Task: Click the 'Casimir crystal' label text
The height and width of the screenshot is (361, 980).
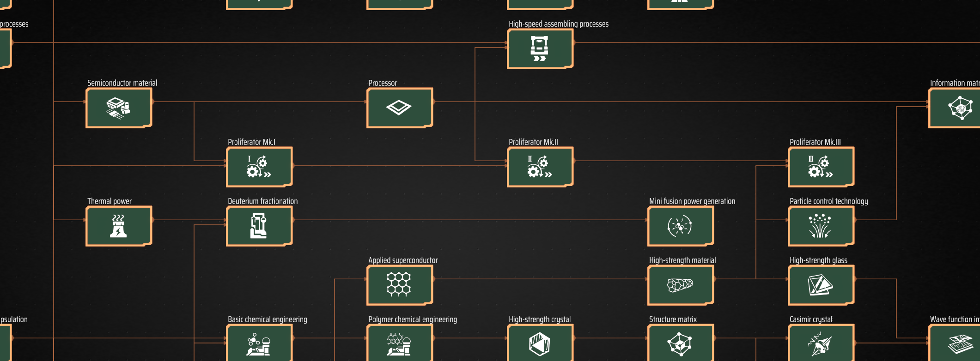Action: tap(811, 319)
